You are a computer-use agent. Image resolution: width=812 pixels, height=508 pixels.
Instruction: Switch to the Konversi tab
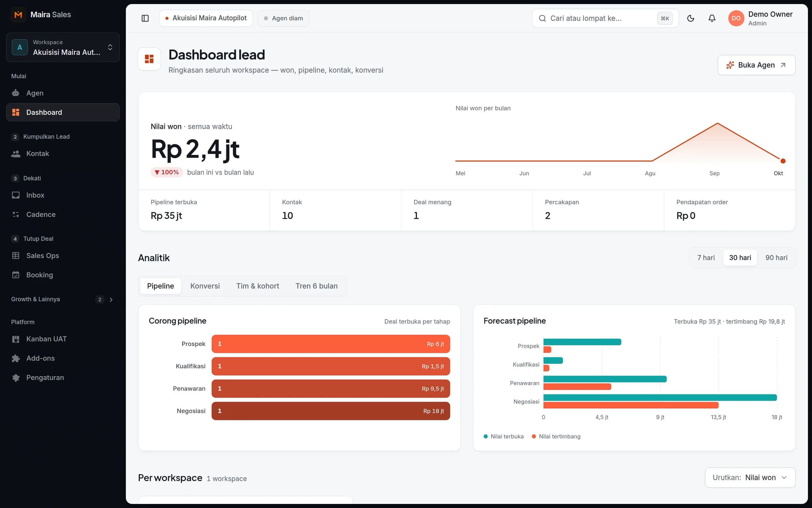point(205,286)
